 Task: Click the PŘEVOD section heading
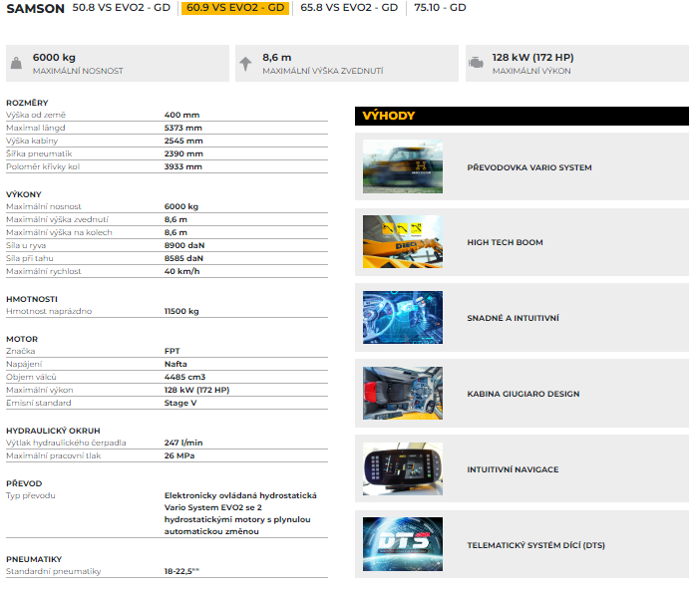(x=24, y=483)
